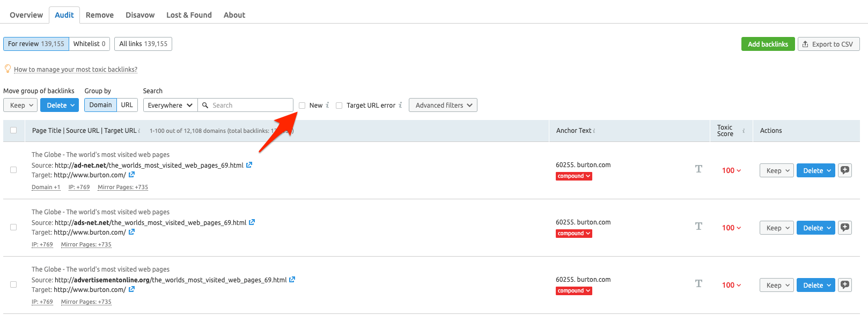Open Mirror Pages +735 in ads-net.net row
The height and width of the screenshot is (315, 868).
point(86,244)
